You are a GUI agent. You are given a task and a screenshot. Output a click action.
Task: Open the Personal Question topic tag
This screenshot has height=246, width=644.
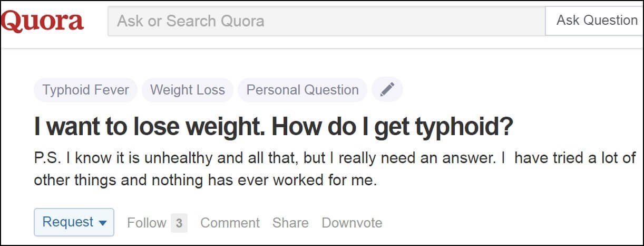tap(303, 90)
